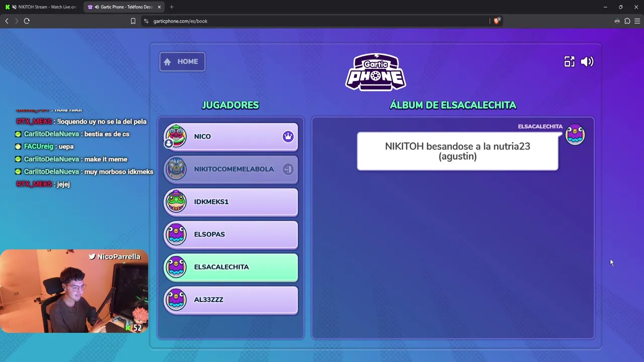Click the address bar showing garticphone.com/es/book
The height and width of the screenshot is (362, 644).
317,21
